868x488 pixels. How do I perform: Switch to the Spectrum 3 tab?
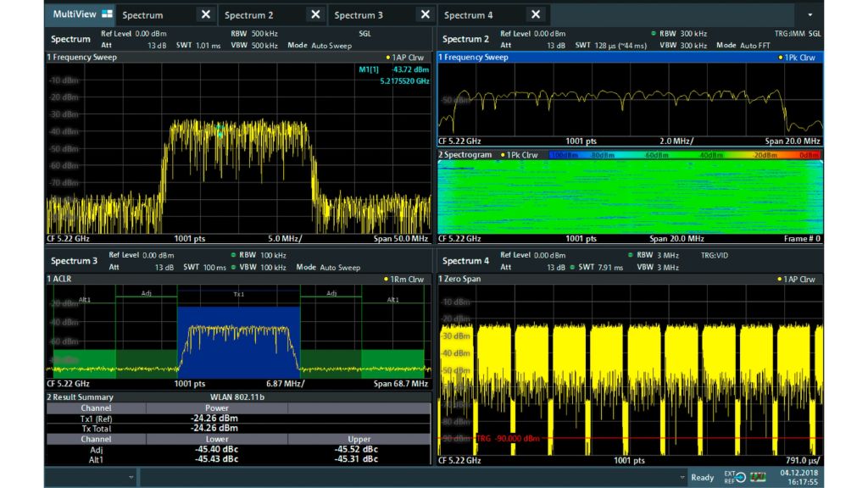[359, 15]
